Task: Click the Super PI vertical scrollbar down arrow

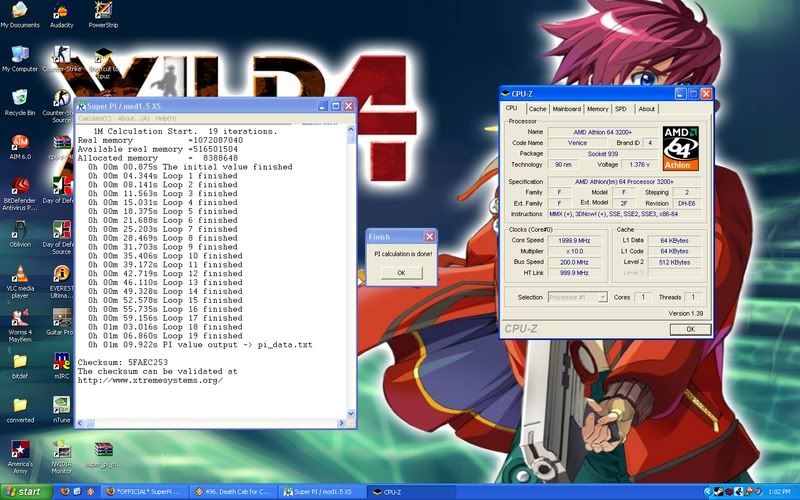Action: coord(351,414)
